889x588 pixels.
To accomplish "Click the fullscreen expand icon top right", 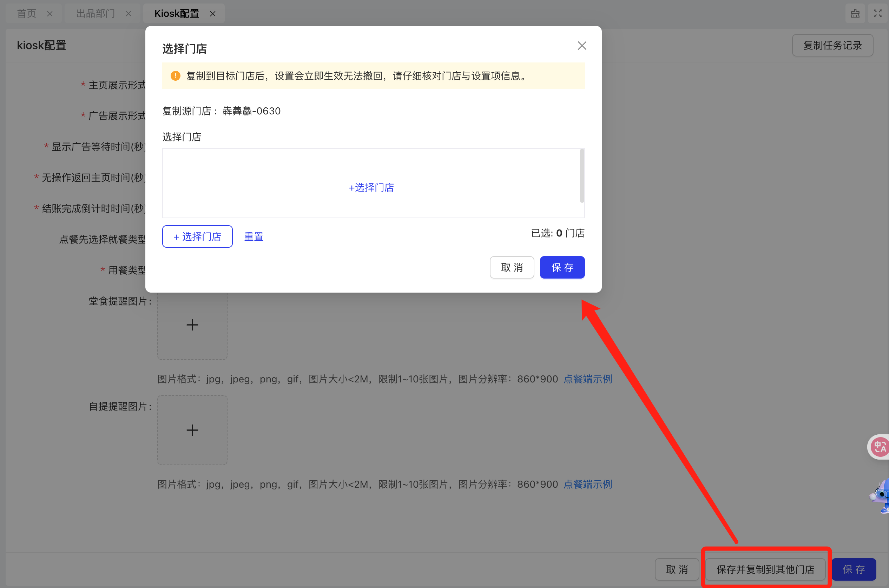I will coord(877,13).
